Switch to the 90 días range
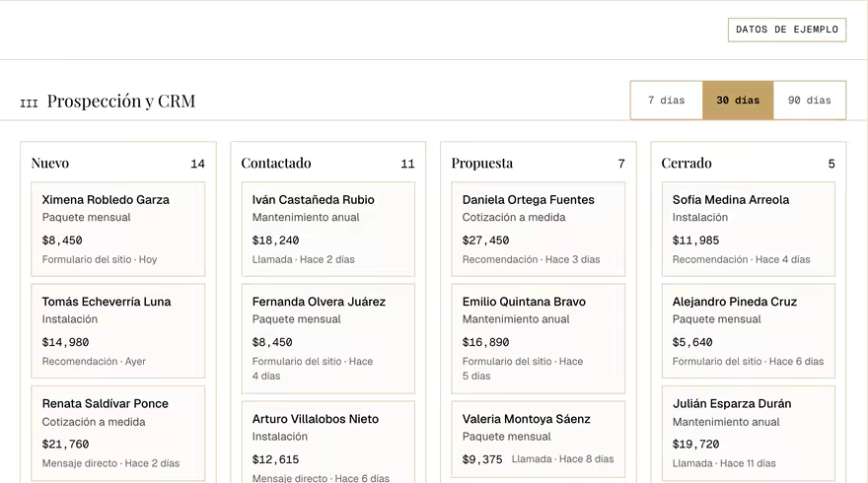 click(x=810, y=101)
